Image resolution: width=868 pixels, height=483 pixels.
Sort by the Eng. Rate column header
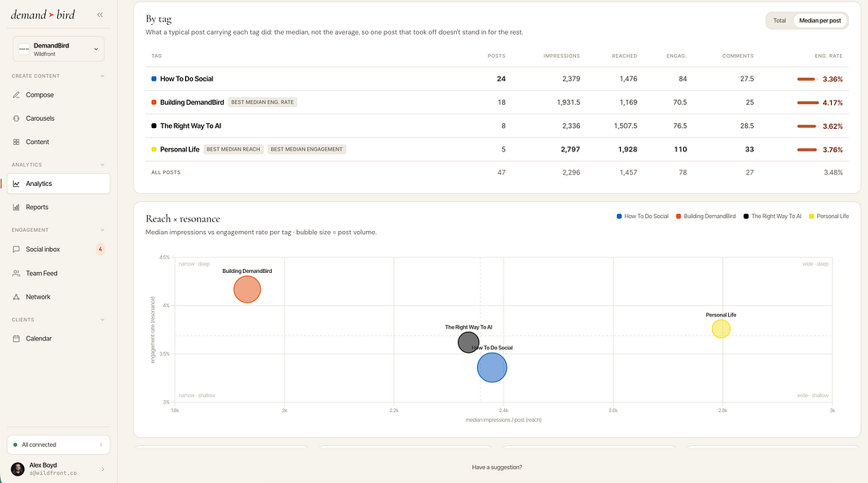tap(829, 56)
